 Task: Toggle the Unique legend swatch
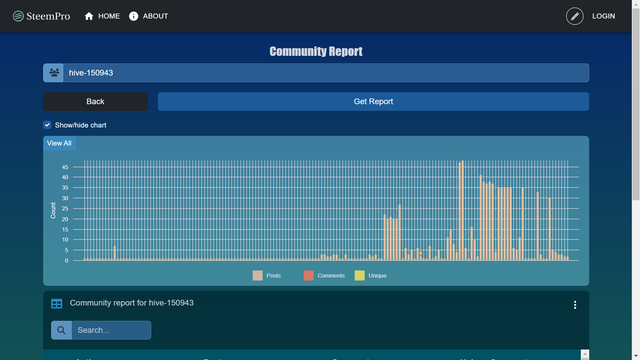tap(360, 276)
